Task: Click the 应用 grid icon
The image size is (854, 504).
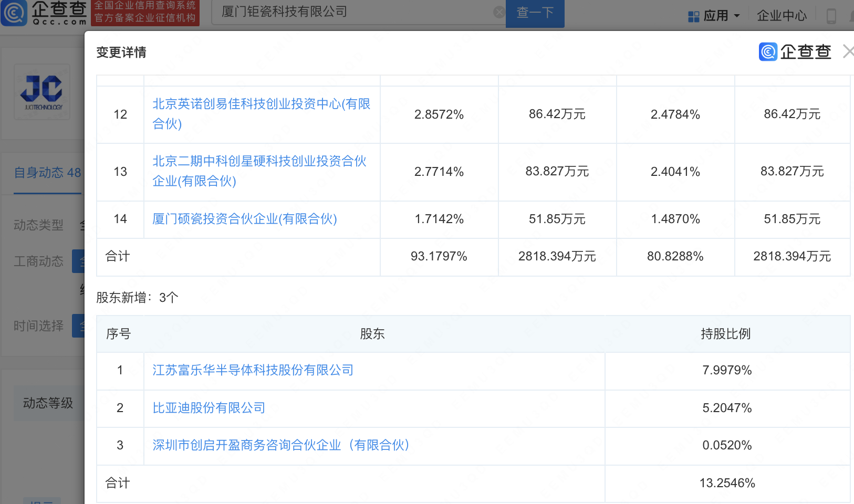Action: click(x=693, y=16)
